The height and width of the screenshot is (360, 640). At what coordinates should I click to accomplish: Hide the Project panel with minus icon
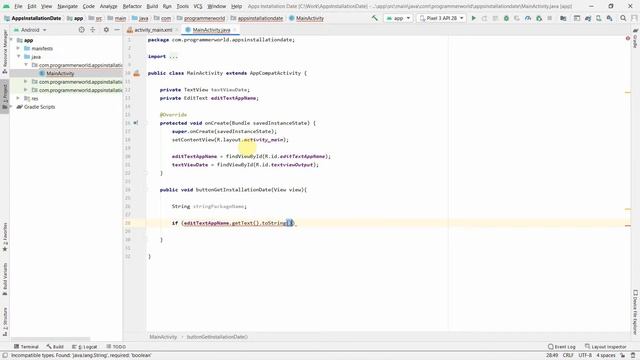pos(117,30)
